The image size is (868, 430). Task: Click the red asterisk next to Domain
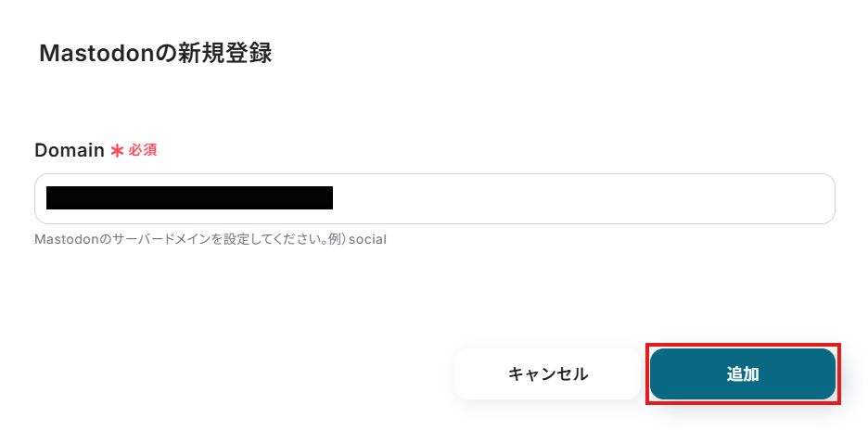point(117,150)
